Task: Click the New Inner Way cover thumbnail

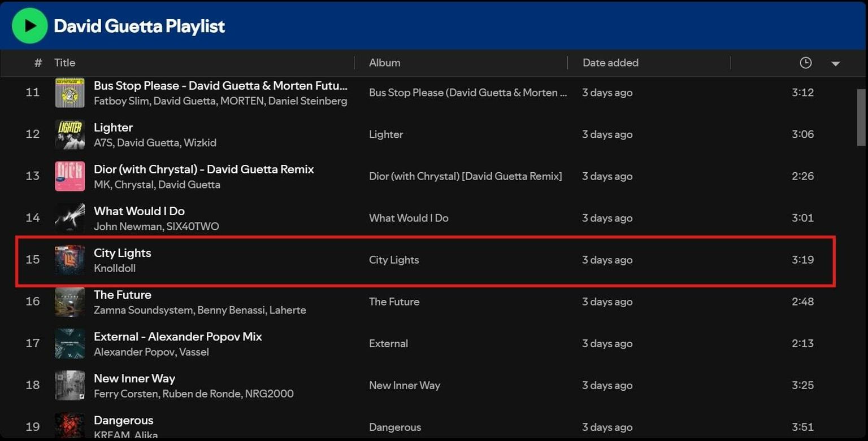Action: coord(70,385)
